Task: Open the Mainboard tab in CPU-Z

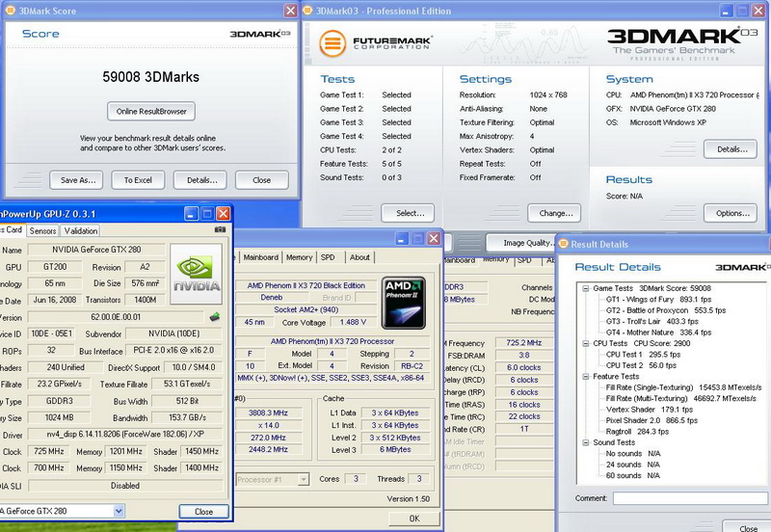Action: pyautogui.click(x=260, y=257)
